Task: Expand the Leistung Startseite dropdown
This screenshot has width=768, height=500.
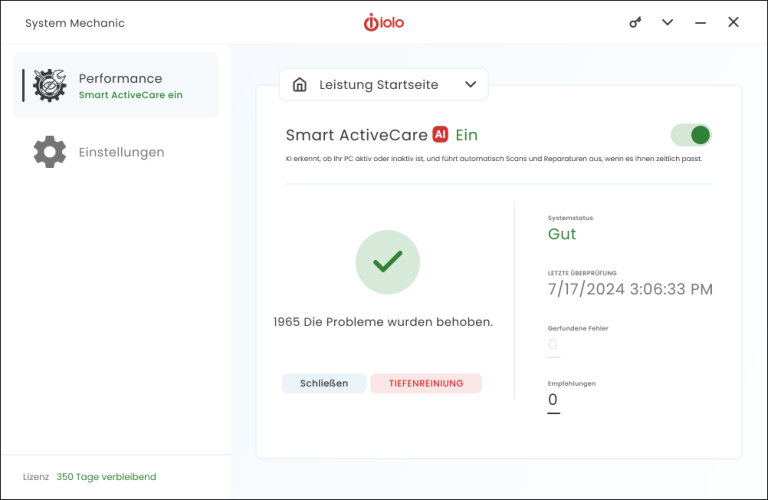Action: 384,84
